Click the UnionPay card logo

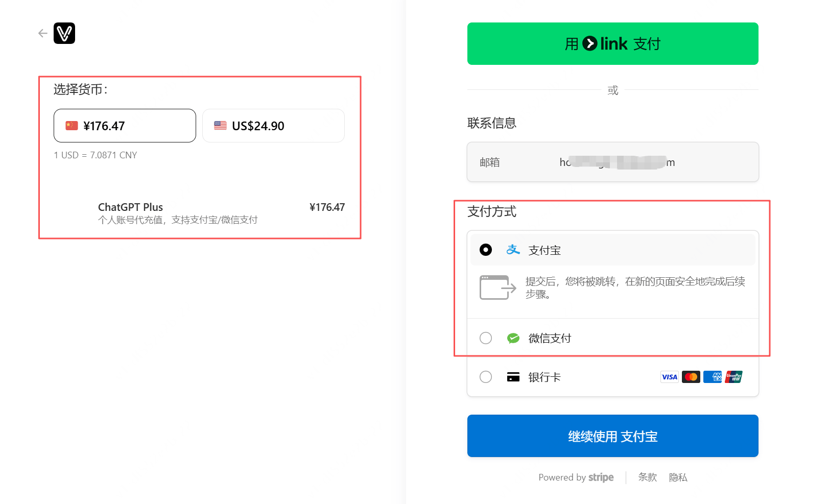click(733, 377)
